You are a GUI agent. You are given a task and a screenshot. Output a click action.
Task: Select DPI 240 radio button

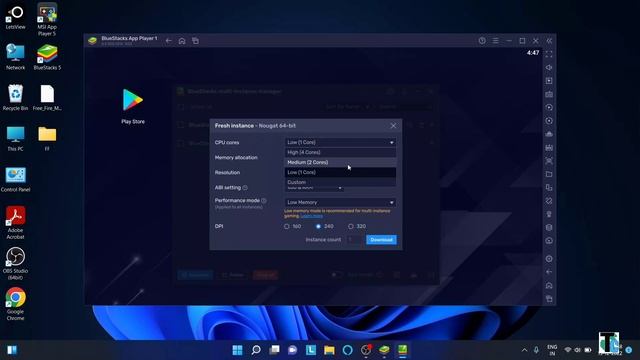pyautogui.click(x=318, y=226)
